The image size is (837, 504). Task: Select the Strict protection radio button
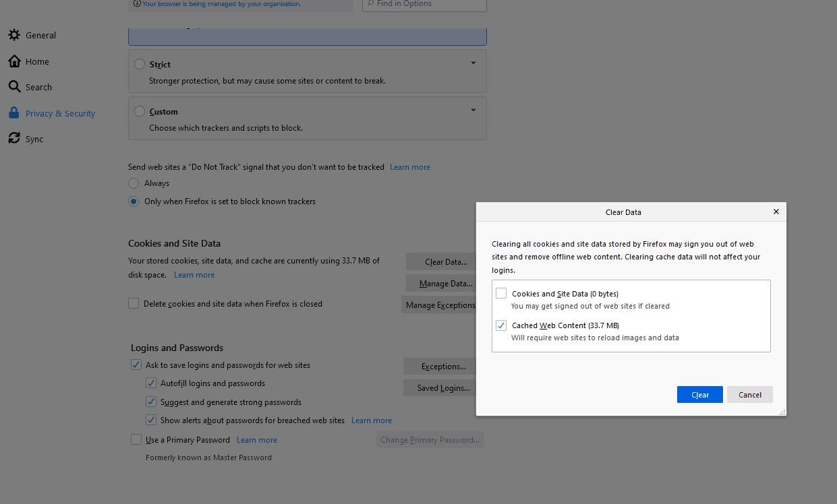click(140, 65)
